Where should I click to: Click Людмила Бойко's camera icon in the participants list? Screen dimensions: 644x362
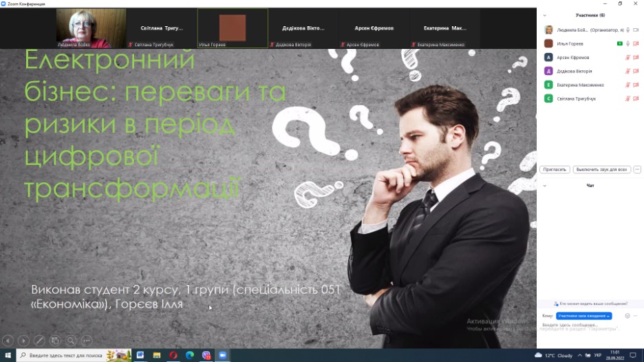tap(636, 30)
